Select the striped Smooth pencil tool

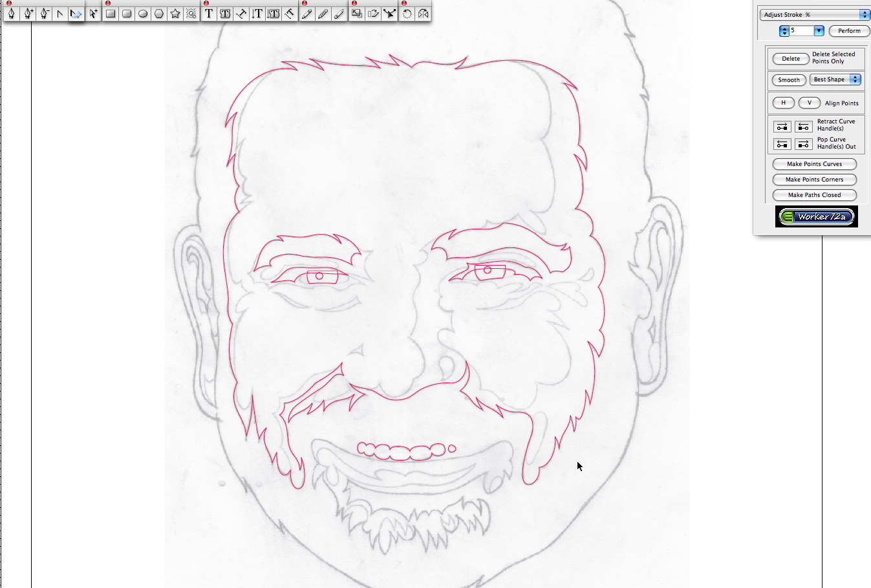click(x=323, y=13)
